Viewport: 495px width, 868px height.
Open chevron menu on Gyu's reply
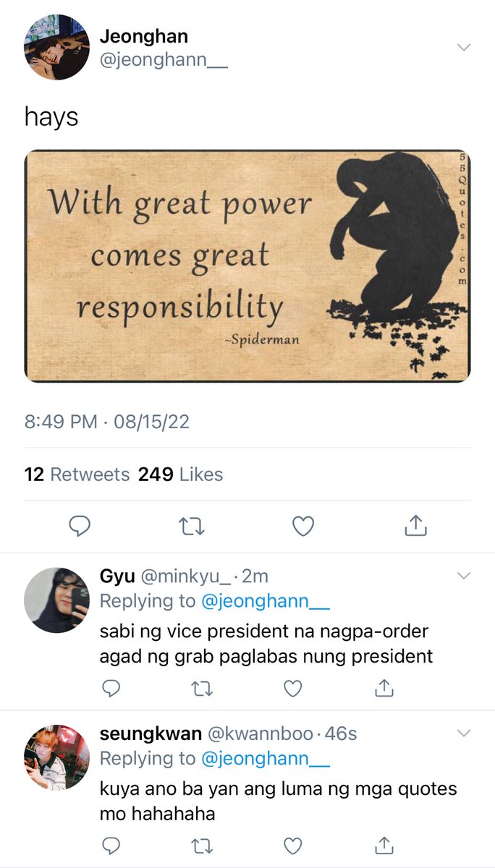tap(464, 576)
